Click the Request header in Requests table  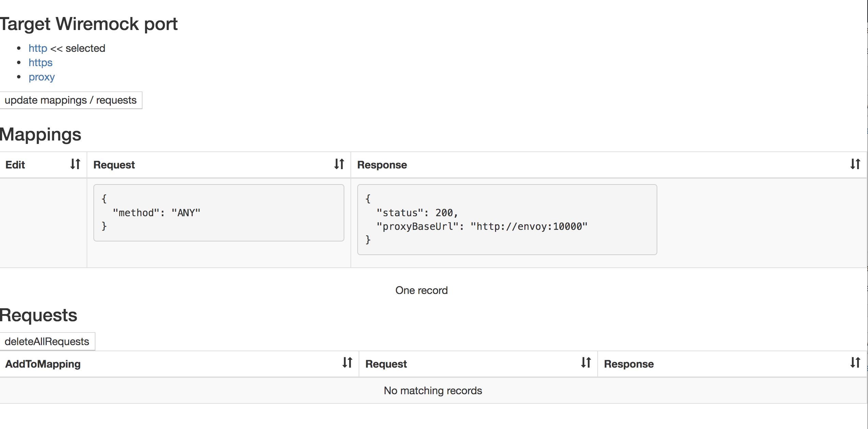[x=386, y=364]
